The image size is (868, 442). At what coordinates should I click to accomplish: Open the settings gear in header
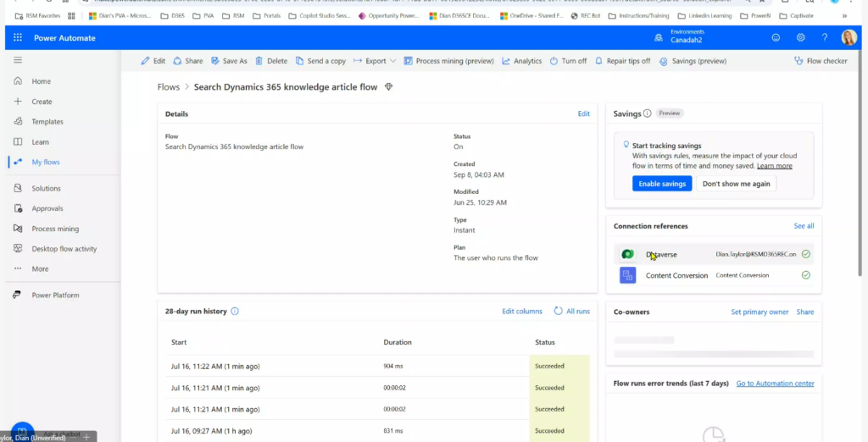[800, 37]
